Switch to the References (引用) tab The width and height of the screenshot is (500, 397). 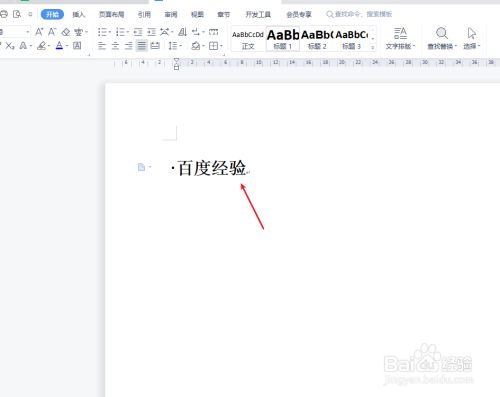tap(144, 14)
